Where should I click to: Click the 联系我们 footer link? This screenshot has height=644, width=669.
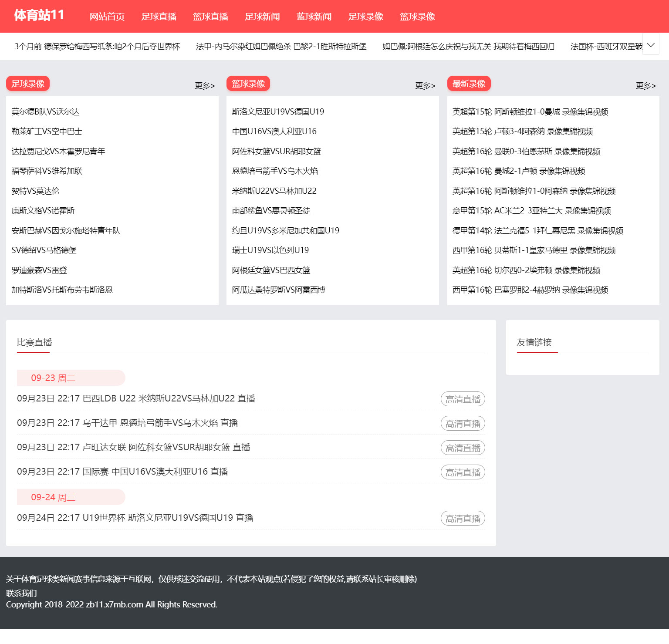pos(21,593)
